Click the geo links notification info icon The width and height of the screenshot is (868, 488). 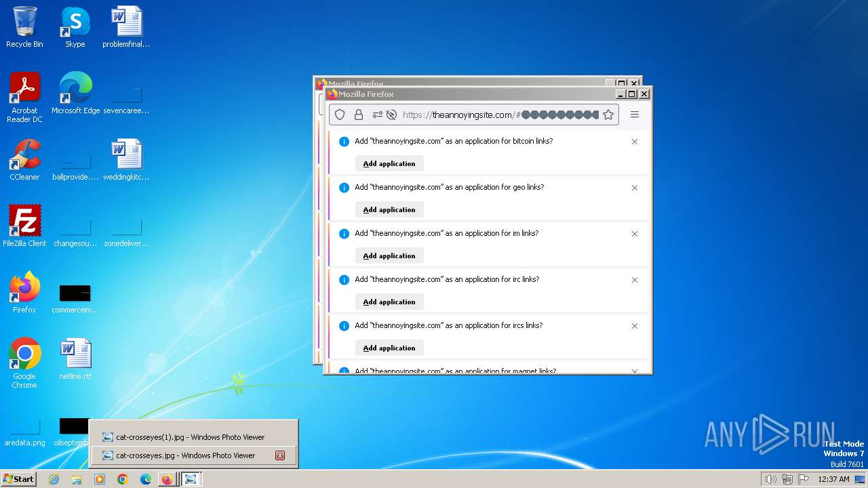[x=344, y=188]
